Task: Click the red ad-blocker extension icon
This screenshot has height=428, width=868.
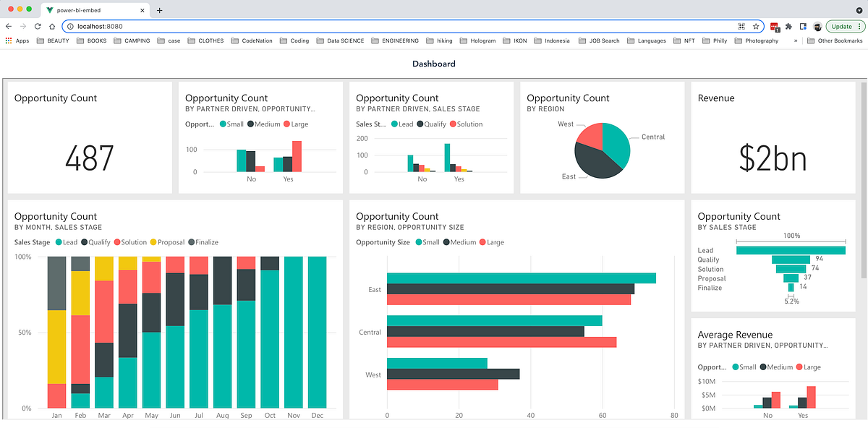Action: pyautogui.click(x=773, y=26)
